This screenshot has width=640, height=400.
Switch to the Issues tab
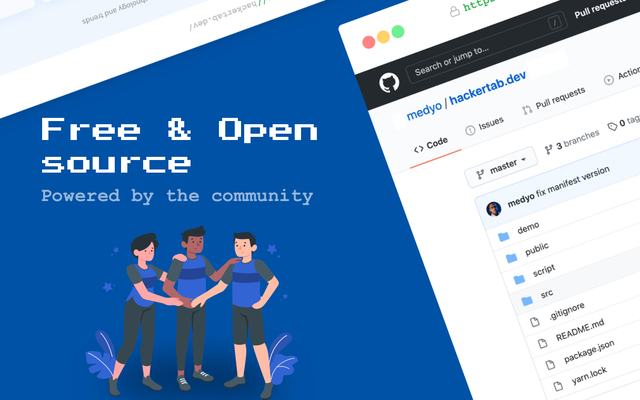[484, 126]
